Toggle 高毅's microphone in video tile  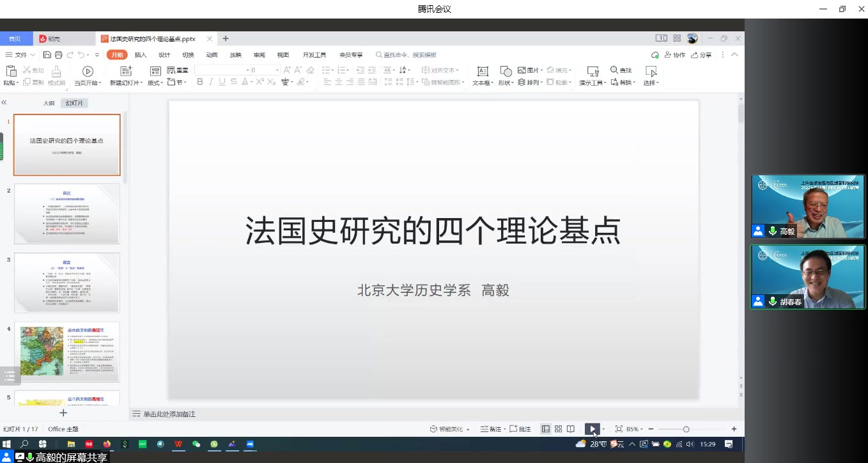[x=773, y=231]
